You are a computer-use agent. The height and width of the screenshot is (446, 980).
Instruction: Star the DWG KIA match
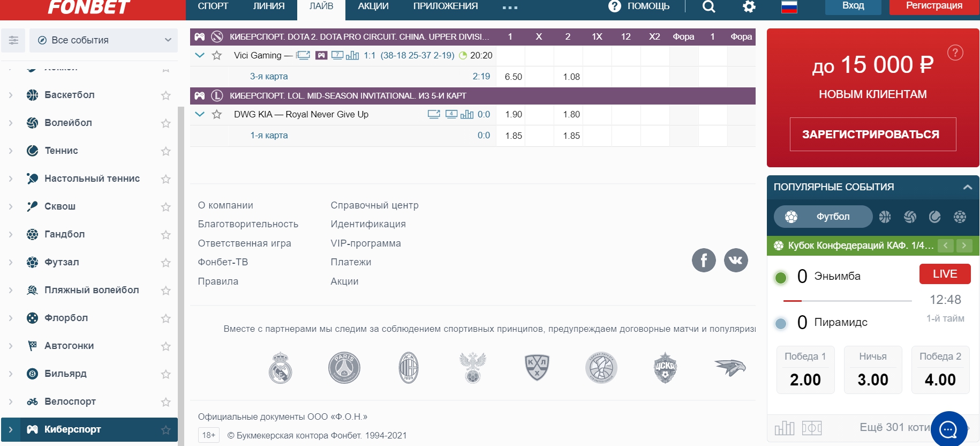point(217,114)
